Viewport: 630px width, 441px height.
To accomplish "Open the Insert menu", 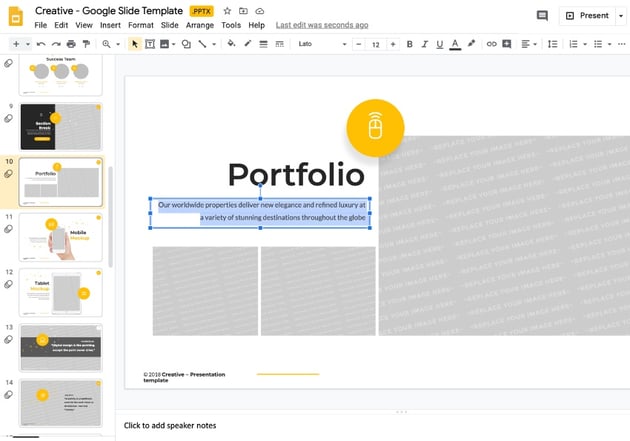I will click(x=110, y=25).
